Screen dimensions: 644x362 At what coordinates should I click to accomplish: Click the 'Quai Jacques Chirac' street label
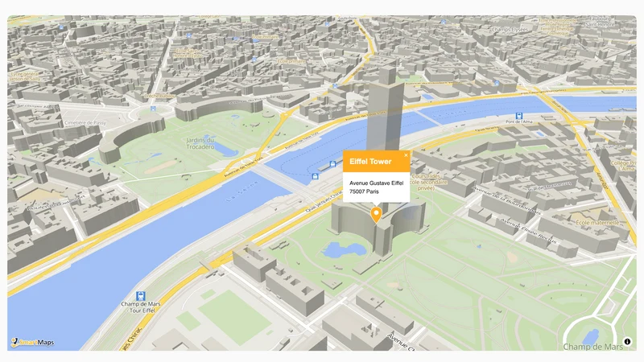(x=324, y=200)
